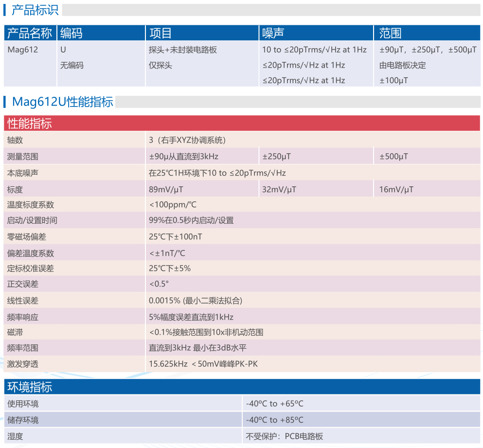Image resolution: width=483 pixels, height=448 pixels.
Task: Click the 直流到3kHz 最小在3dB水平 value
Action: click(x=197, y=348)
